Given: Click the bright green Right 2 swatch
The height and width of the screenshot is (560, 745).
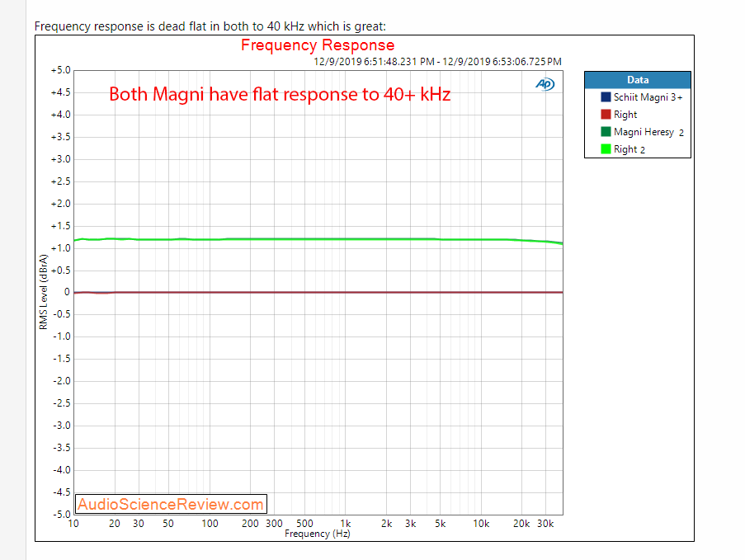Looking at the screenshot, I should 606,149.
